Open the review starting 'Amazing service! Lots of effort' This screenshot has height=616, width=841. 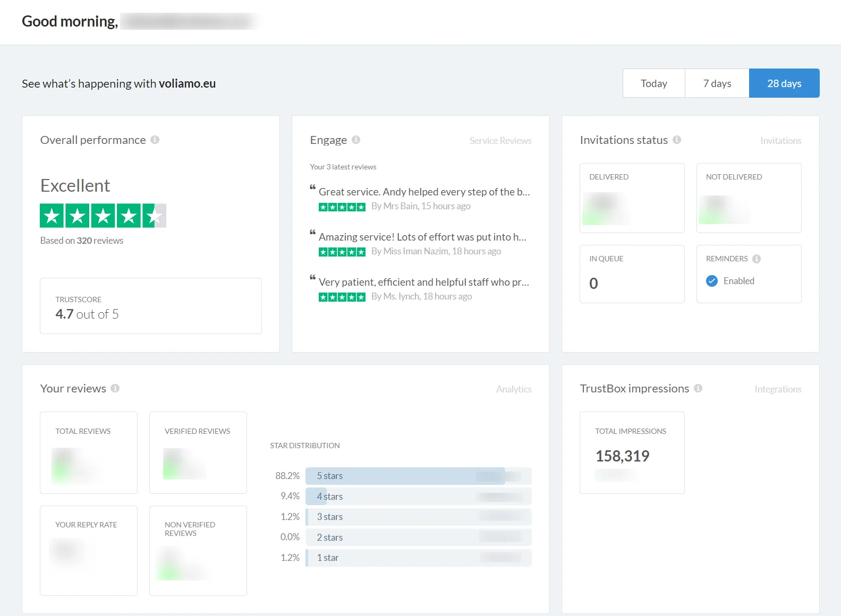pyautogui.click(x=422, y=237)
